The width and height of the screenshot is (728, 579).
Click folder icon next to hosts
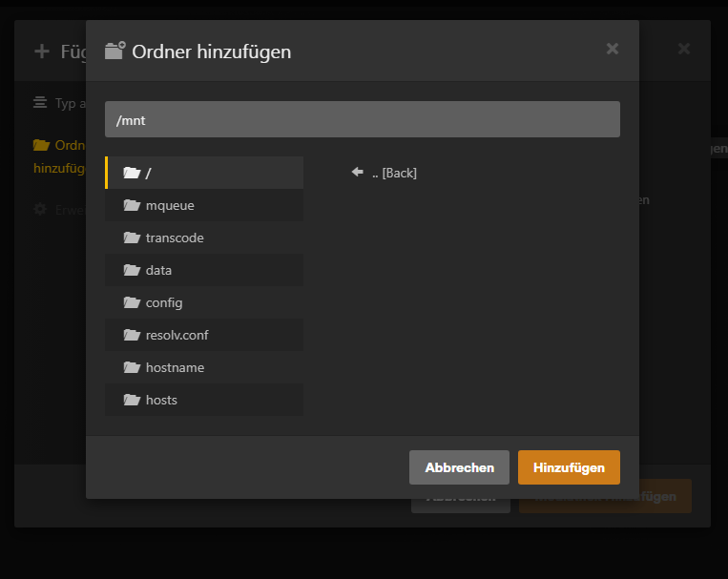pos(132,400)
